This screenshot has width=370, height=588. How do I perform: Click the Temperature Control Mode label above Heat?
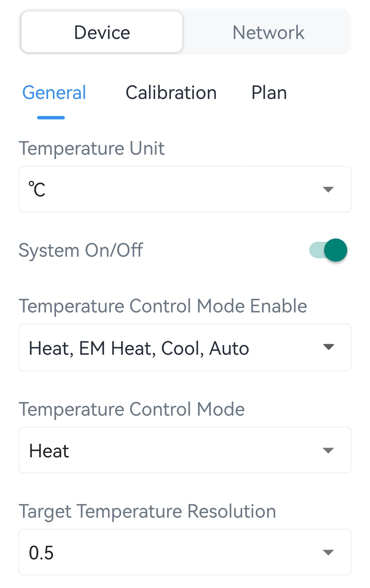point(131,409)
